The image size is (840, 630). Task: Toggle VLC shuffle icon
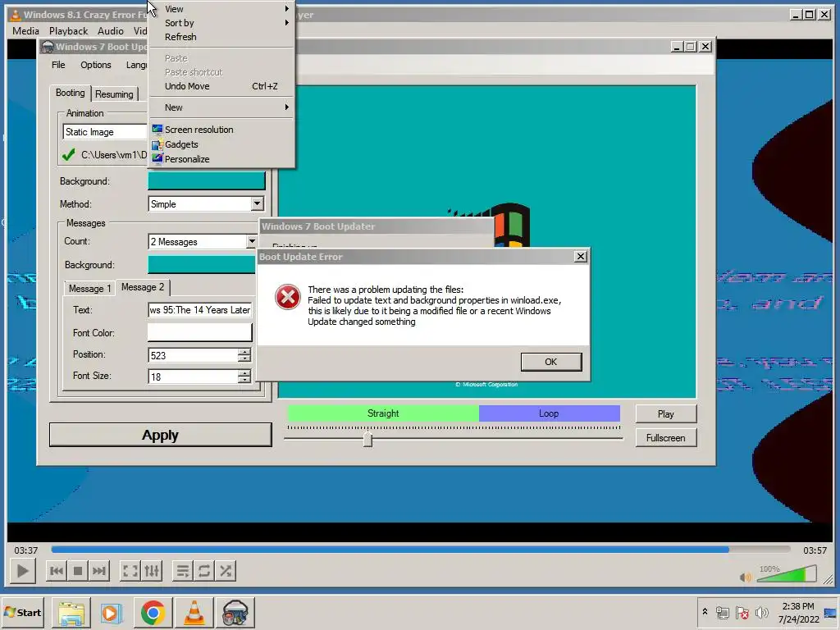[x=226, y=571]
